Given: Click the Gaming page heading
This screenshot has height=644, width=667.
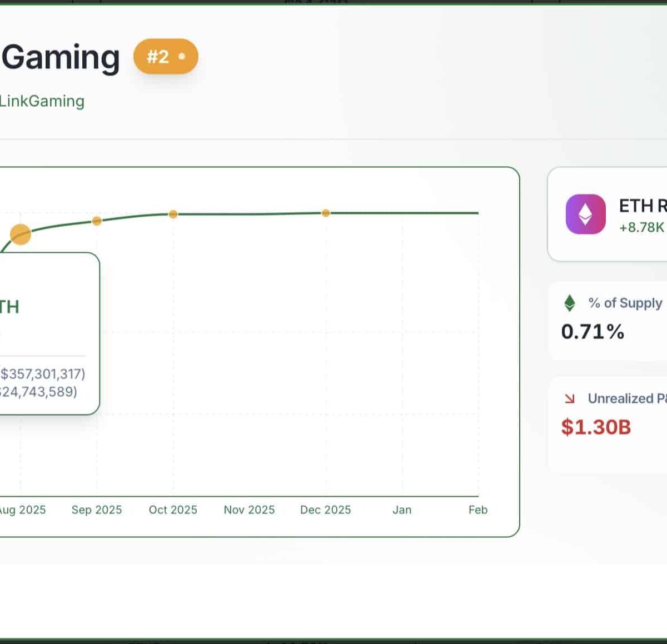Looking at the screenshot, I should pyautogui.click(x=60, y=57).
